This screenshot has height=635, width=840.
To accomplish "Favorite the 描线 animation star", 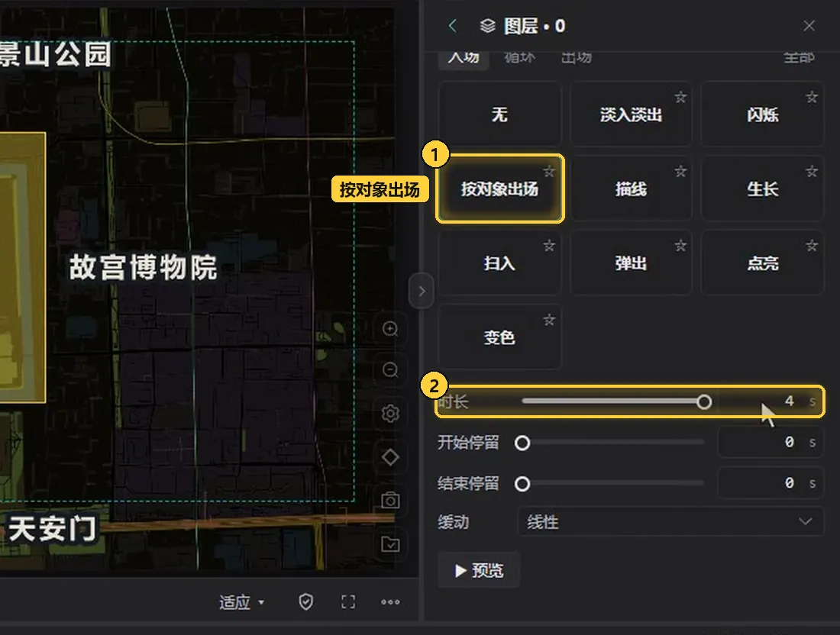I will pos(680,171).
